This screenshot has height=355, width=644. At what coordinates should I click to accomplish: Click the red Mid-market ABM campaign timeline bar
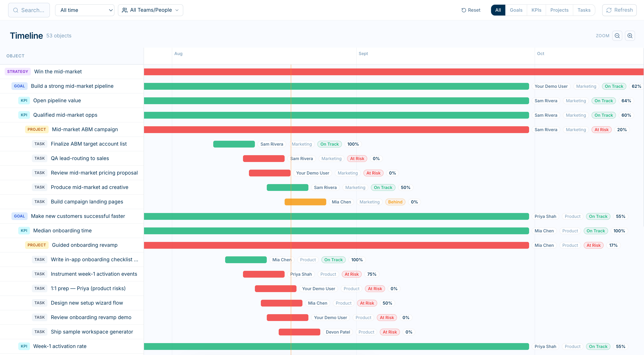click(336, 130)
